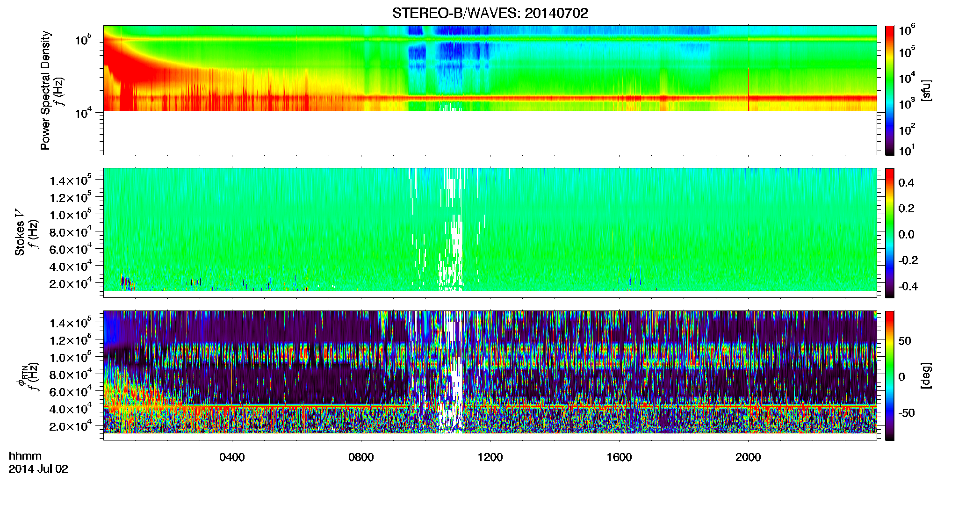Click the "0400" time tick label
The image size is (980, 505).
coord(232,457)
